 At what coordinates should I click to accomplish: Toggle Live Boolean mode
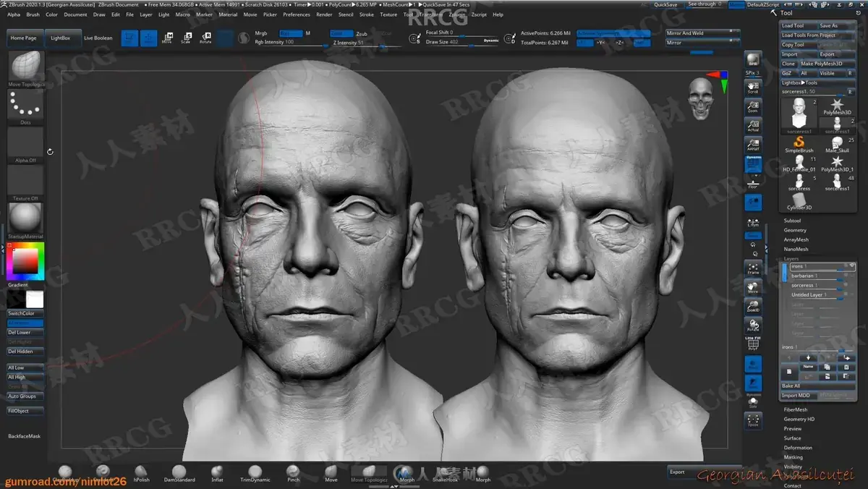(x=98, y=38)
